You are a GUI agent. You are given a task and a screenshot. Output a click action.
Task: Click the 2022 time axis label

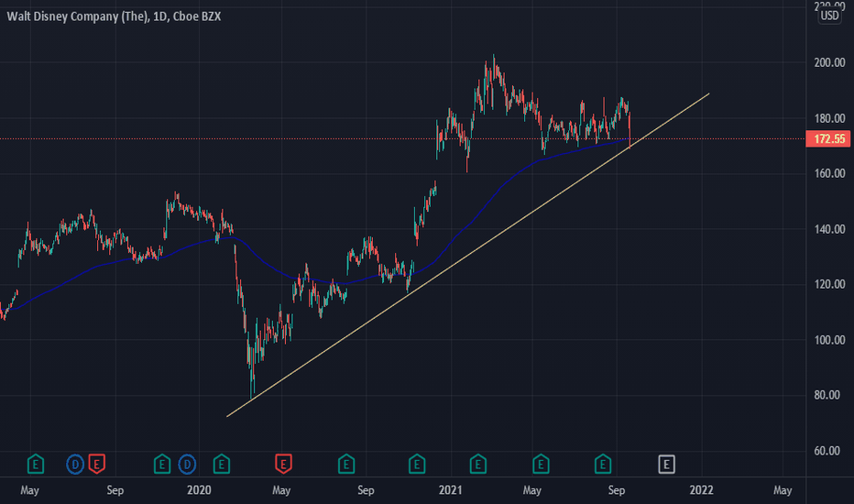tap(701, 490)
